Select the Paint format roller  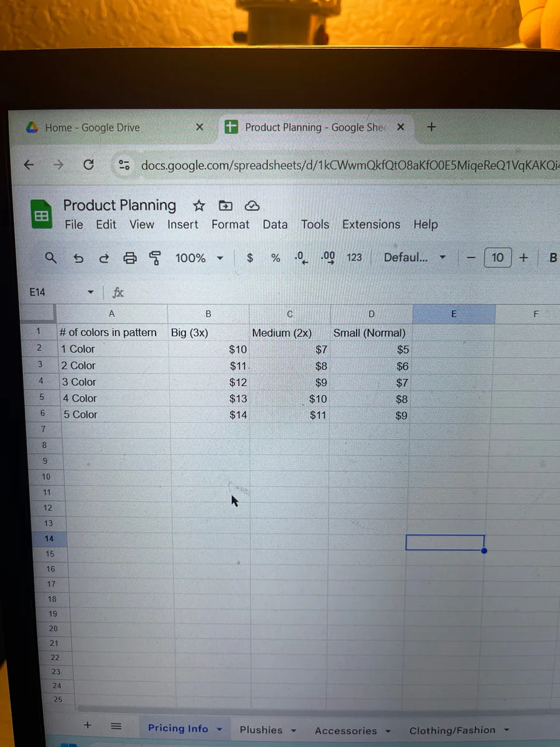[x=155, y=258]
